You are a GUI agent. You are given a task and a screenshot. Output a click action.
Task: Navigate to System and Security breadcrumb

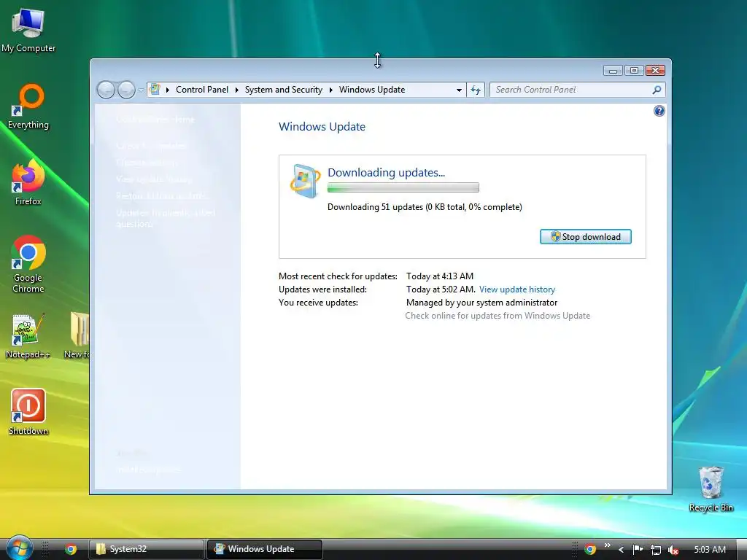[x=284, y=90]
